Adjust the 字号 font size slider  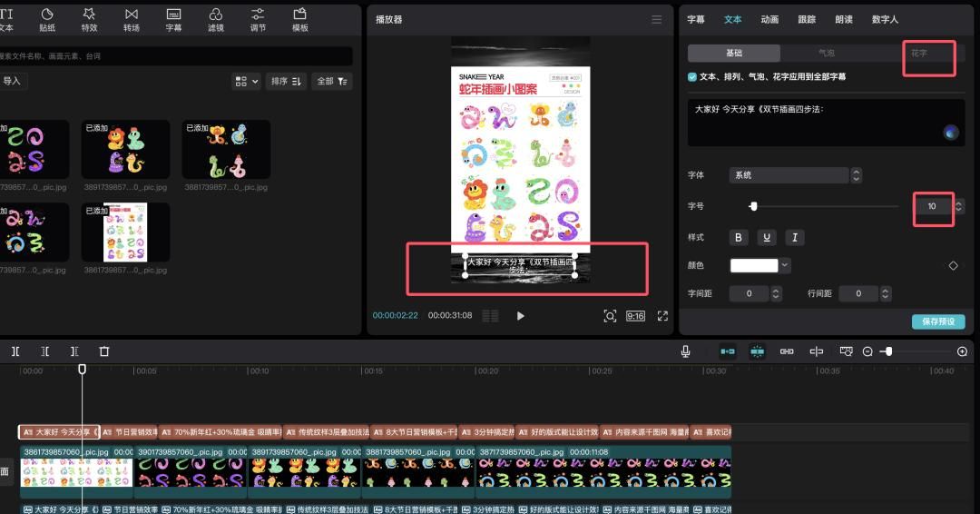(753, 206)
